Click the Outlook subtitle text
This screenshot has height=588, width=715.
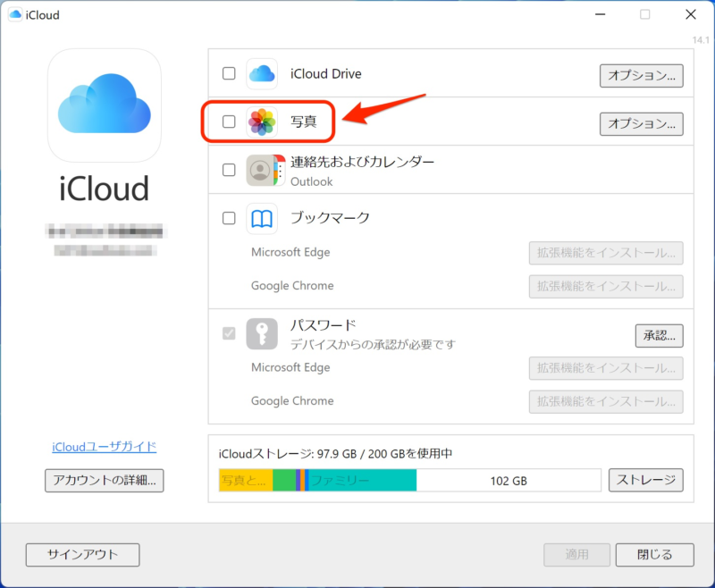[x=311, y=182]
